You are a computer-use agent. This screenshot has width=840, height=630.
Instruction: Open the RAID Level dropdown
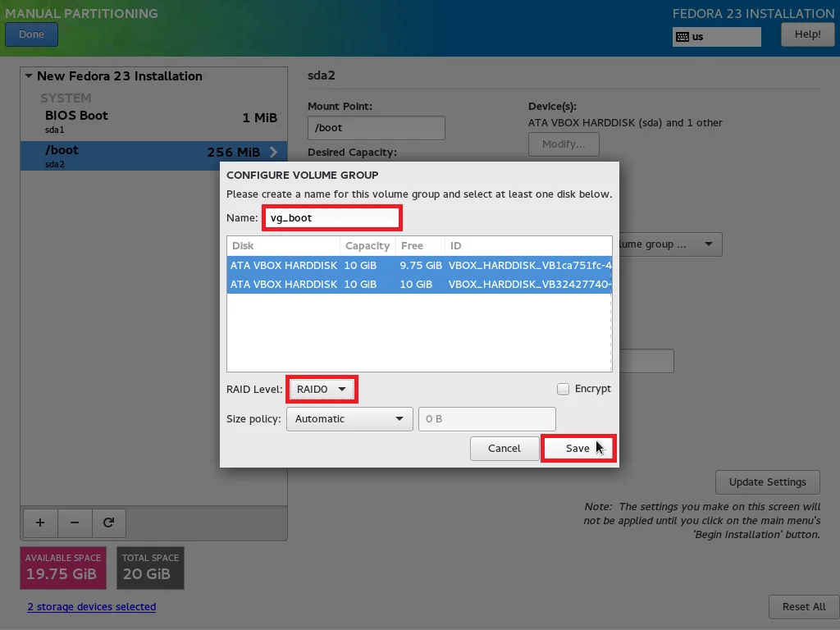(322, 390)
